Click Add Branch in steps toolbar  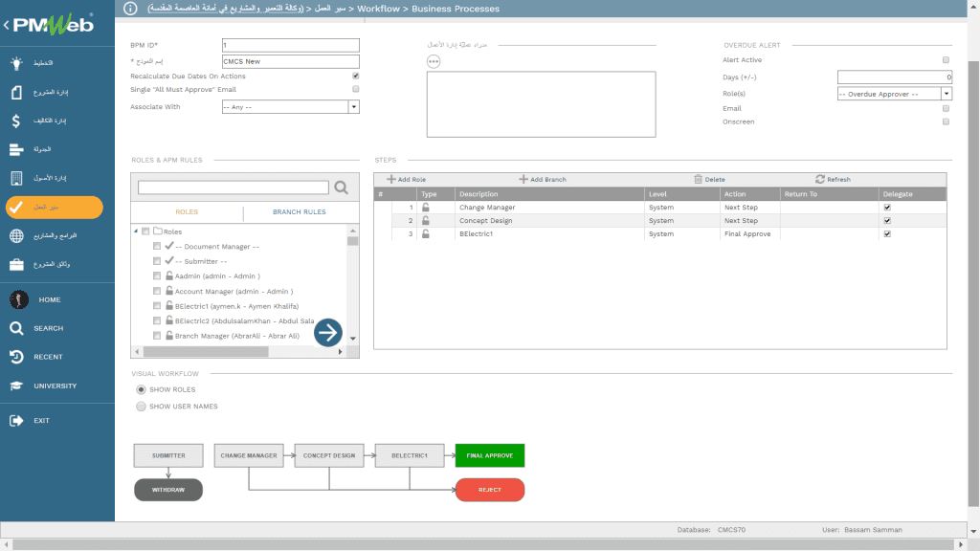pos(543,179)
